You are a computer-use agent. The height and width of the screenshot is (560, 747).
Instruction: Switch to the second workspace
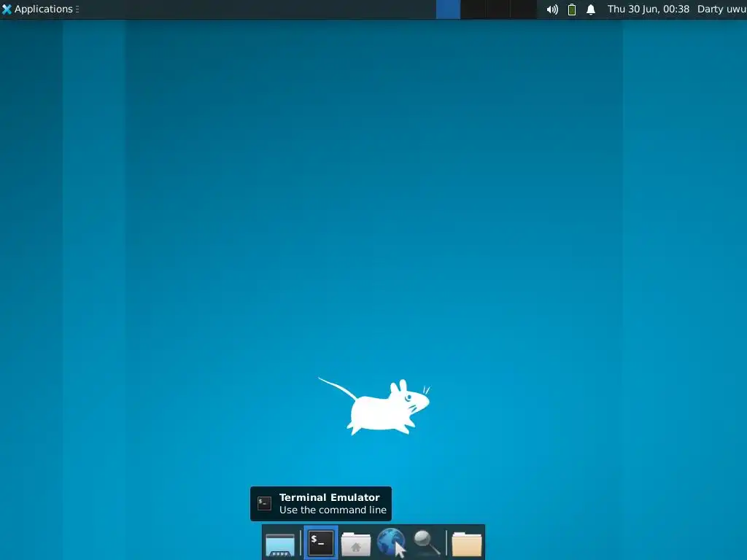pyautogui.click(x=473, y=9)
